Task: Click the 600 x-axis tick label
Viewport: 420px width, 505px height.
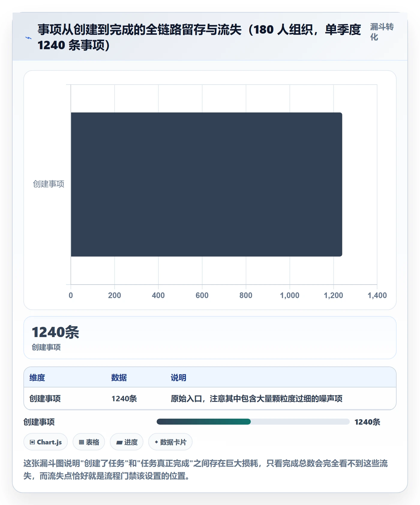Action: tap(202, 295)
